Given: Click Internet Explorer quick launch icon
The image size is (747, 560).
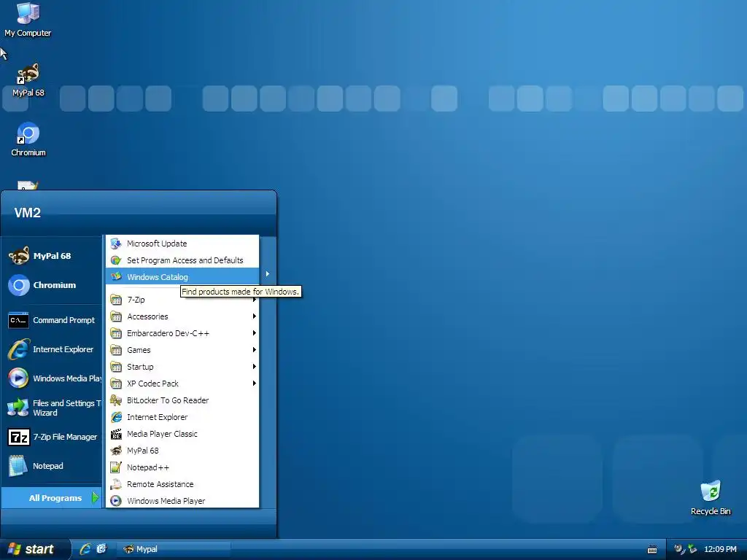Looking at the screenshot, I should (85, 549).
